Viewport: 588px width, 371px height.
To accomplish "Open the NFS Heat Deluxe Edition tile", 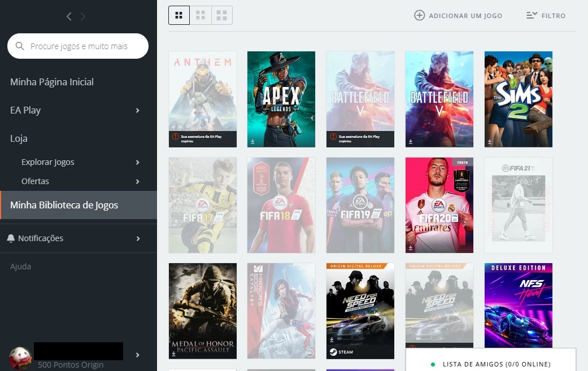I will pyautogui.click(x=519, y=305).
